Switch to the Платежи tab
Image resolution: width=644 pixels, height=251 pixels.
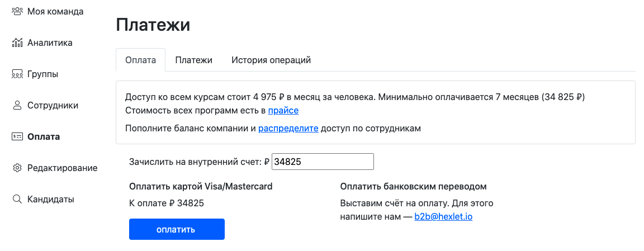pyautogui.click(x=193, y=60)
